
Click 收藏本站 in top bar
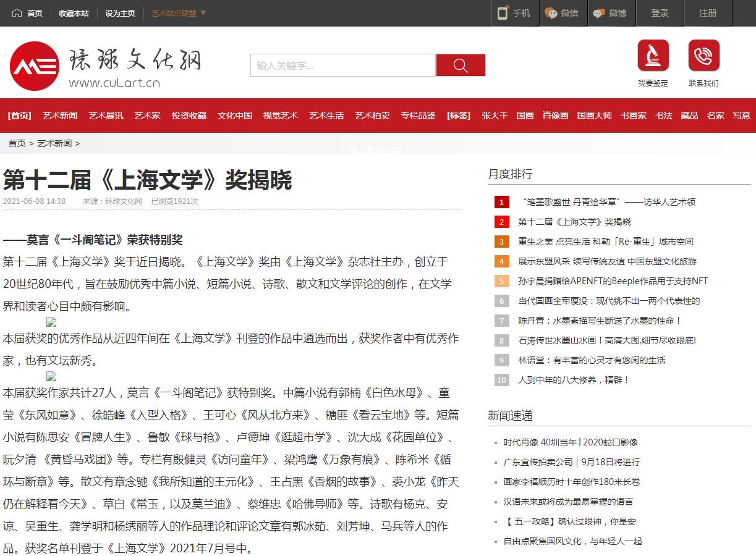[74, 13]
